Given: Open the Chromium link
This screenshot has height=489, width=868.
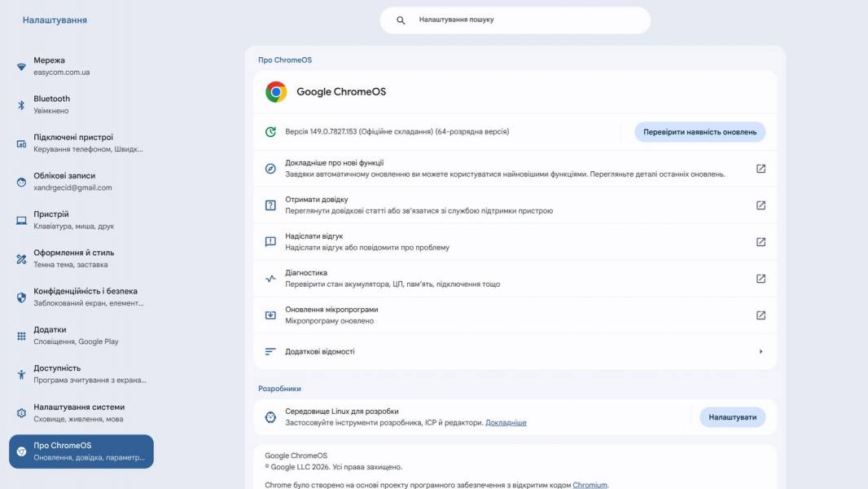Looking at the screenshot, I should click(x=590, y=485).
